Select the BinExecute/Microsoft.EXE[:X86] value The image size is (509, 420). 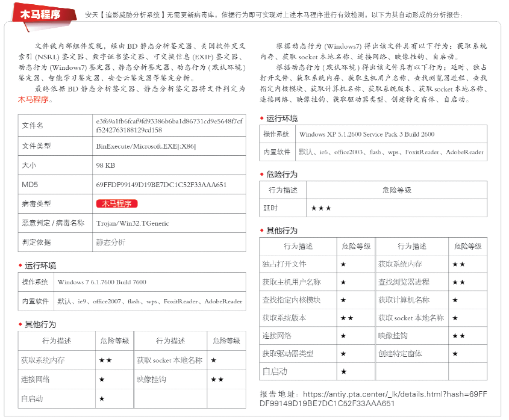[x=146, y=146]
